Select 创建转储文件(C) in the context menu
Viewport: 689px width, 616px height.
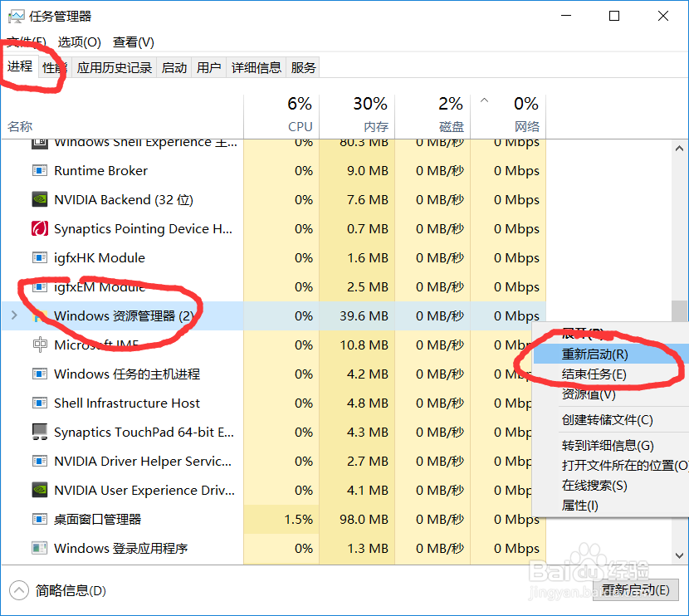click(x=611, y=419)
